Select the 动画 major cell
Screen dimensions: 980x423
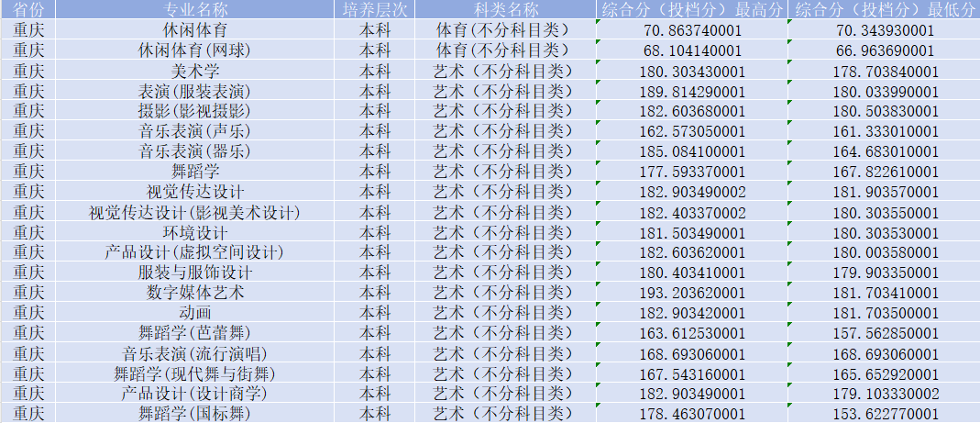[x=194, y=313]
